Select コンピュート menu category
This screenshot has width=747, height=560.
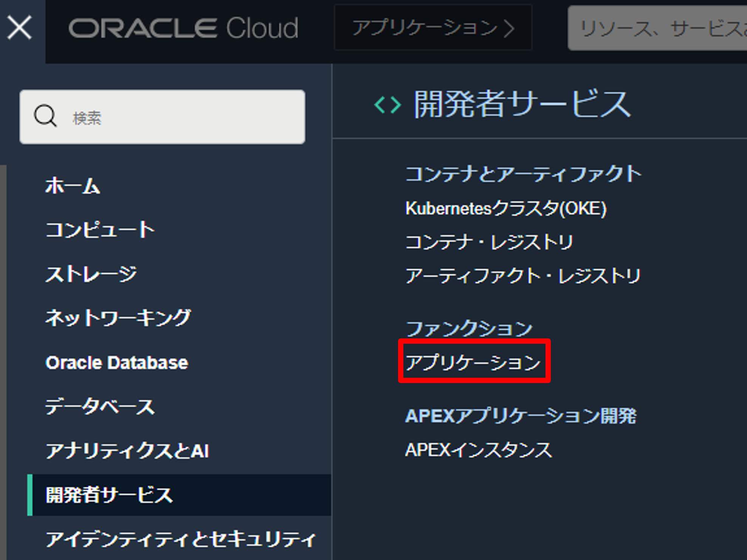[100, 230]
